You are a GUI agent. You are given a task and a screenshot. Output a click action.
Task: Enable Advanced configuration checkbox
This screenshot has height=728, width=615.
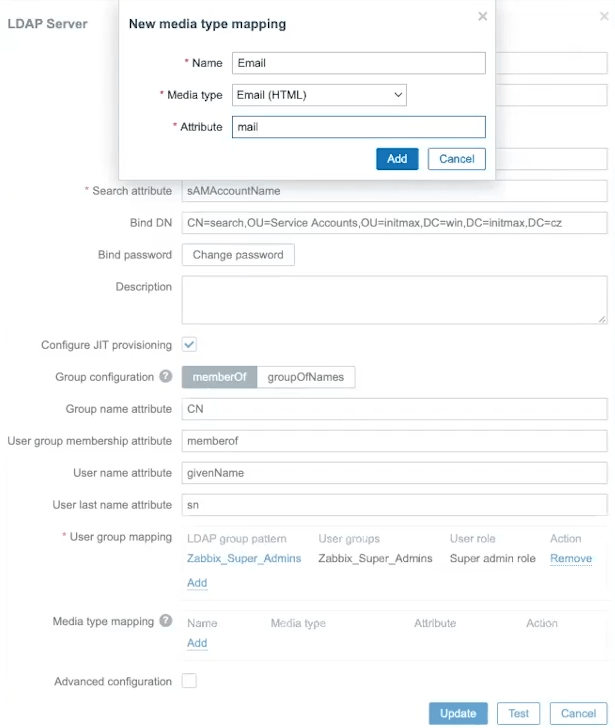(x=189, y=682)
